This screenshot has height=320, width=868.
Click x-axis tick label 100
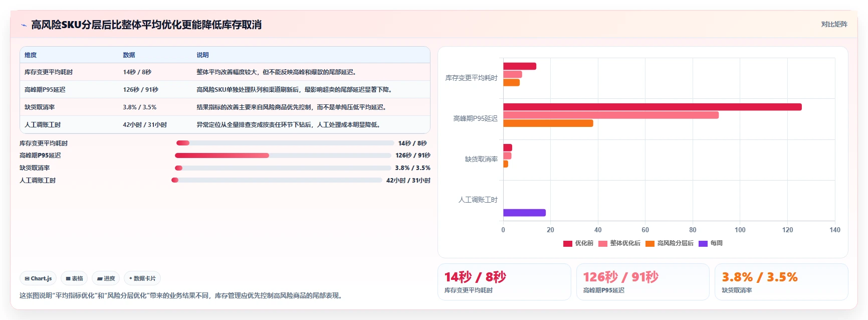740,230
